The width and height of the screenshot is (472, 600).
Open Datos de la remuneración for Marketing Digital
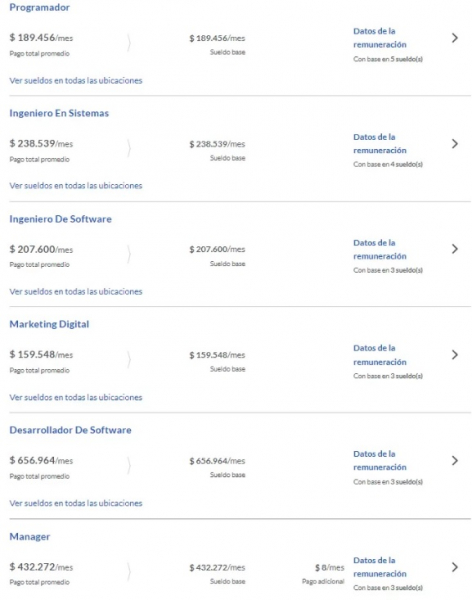(380, 355)
